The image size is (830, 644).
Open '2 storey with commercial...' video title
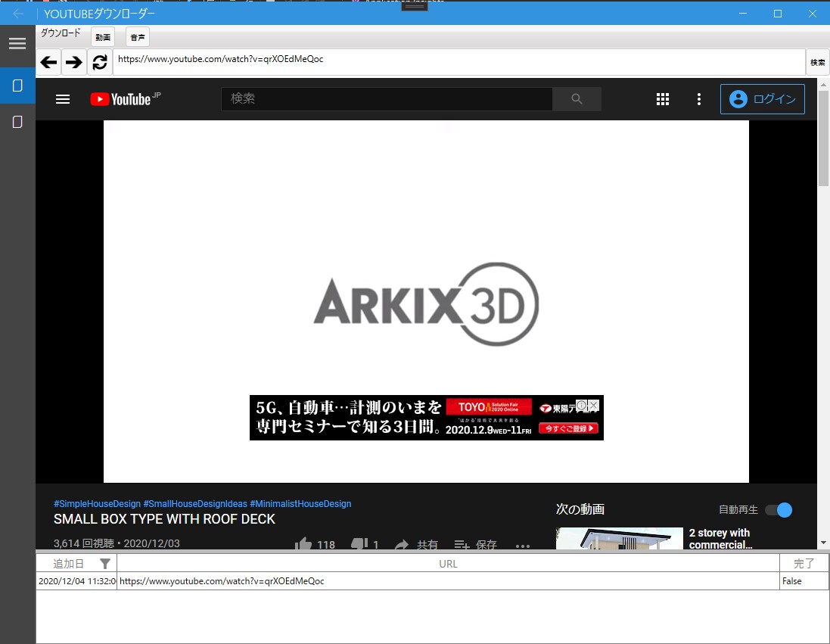coord(720,539)
